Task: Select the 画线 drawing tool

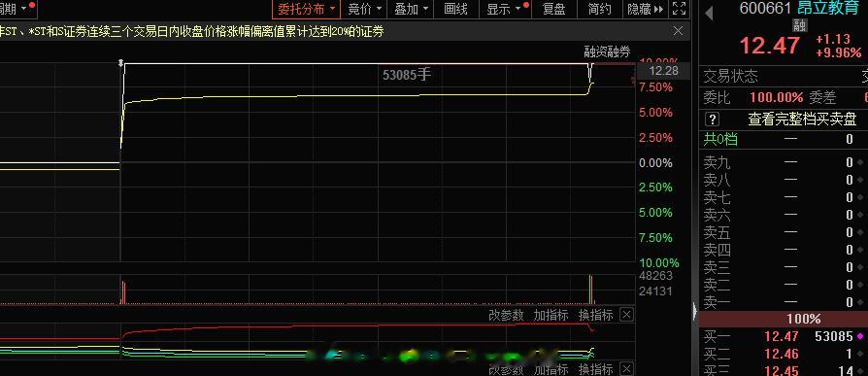Action: pyautogui.click(x=455, y=9)
